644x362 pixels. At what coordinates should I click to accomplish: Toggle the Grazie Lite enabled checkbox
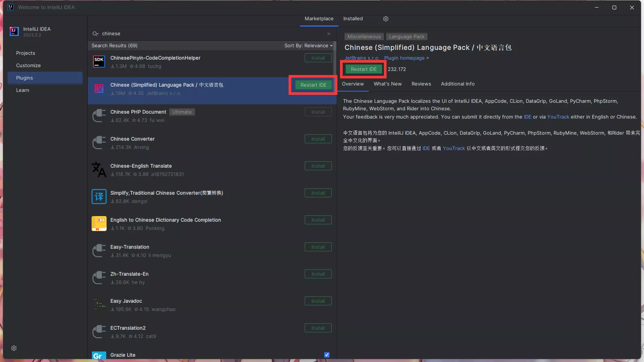[327, 355]
